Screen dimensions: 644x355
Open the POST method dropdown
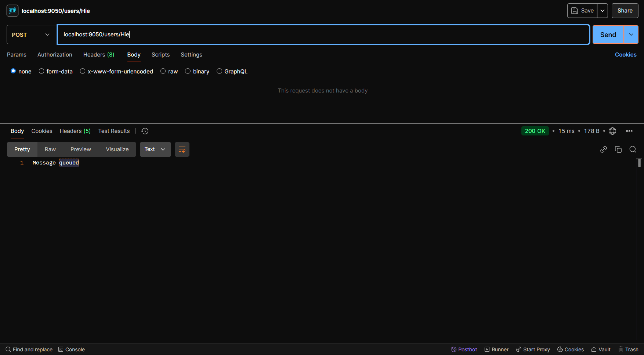pos(32,35)
